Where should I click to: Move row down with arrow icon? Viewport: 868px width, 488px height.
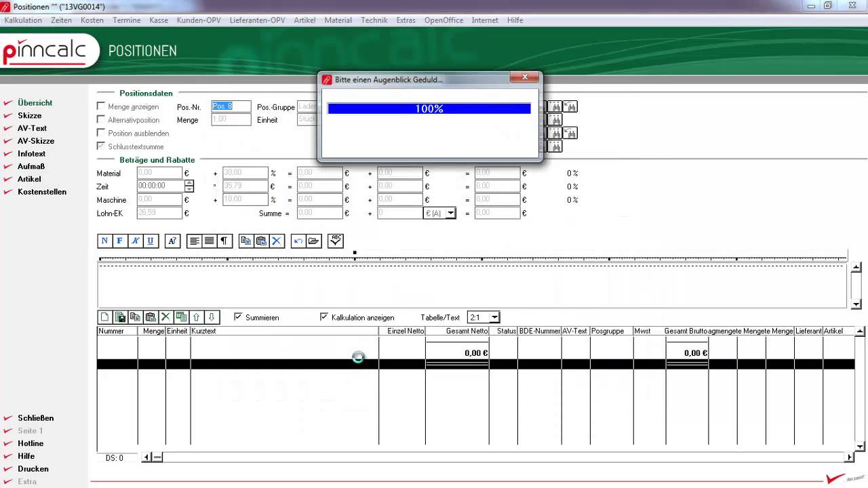(212, 317)
